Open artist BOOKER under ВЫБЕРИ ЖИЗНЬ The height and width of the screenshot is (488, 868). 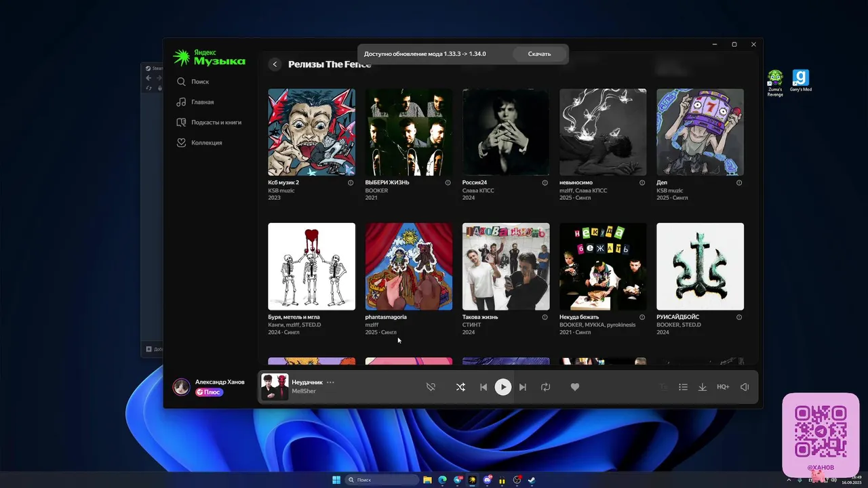[x=376, y=190]
